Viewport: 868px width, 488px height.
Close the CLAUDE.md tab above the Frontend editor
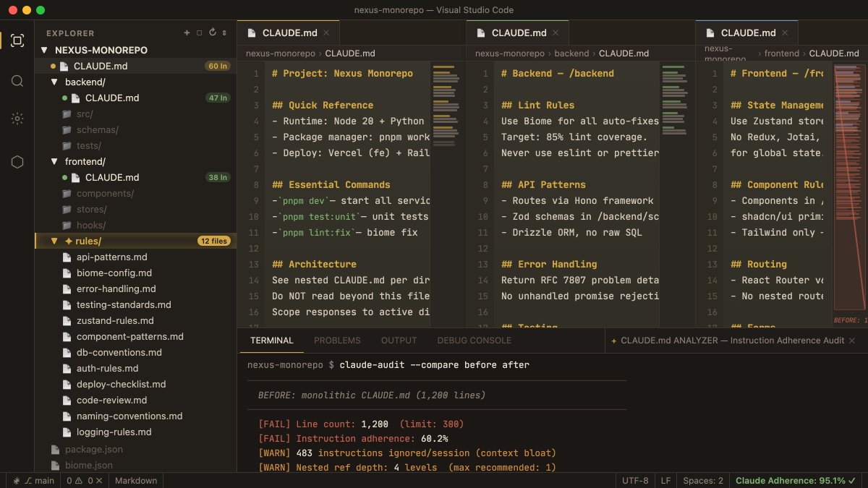pos(785,33)
